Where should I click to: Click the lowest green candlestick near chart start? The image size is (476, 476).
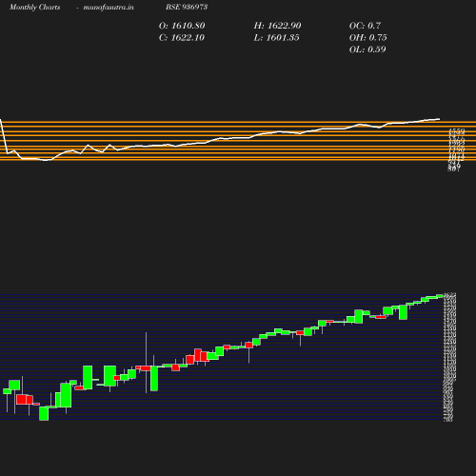coord(44,413)
